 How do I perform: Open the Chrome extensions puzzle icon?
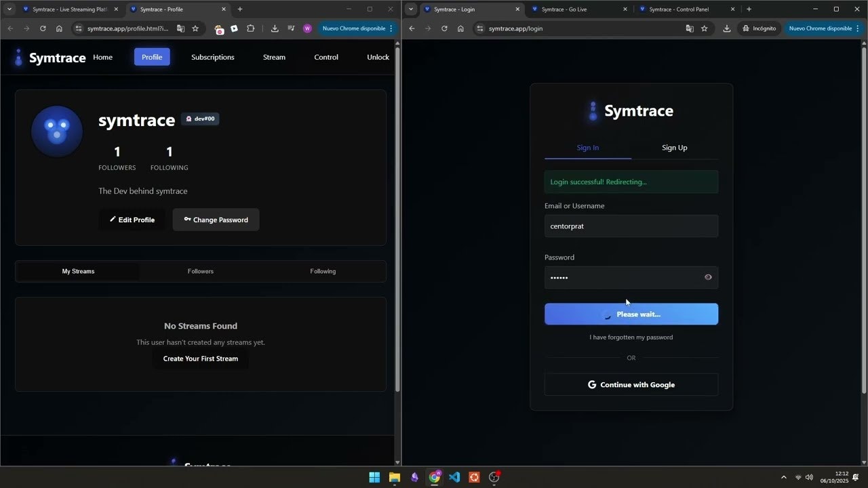tap(251, 28)
